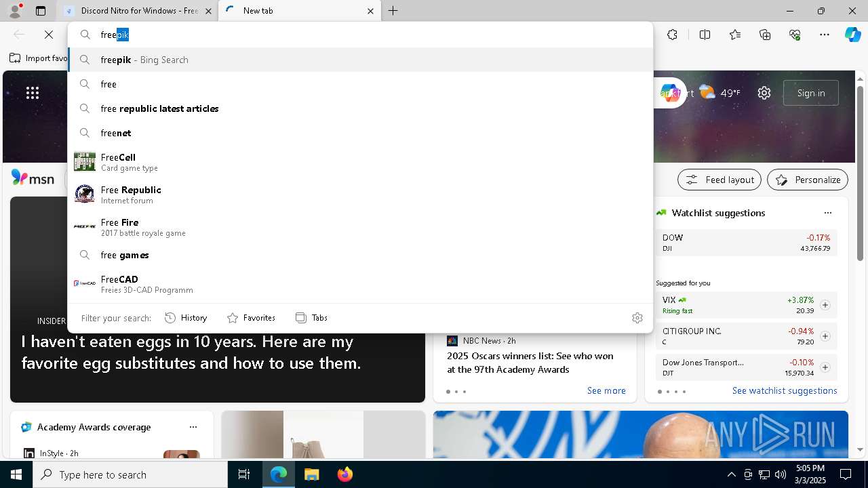Viewport: 868px width, 488px height.
Task: Open address bar search settings gear
Action: point(637,317)
